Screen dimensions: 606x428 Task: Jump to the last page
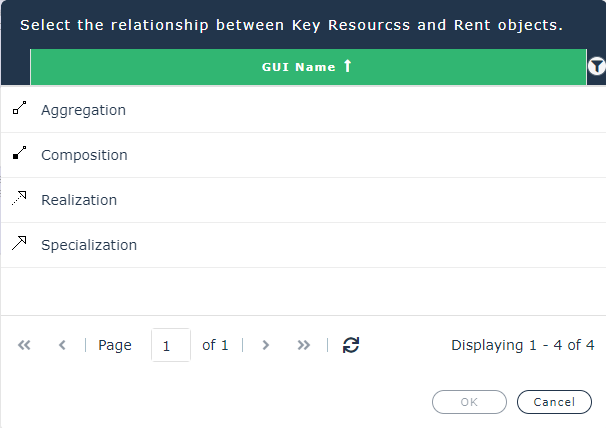[x=303, y=345]
